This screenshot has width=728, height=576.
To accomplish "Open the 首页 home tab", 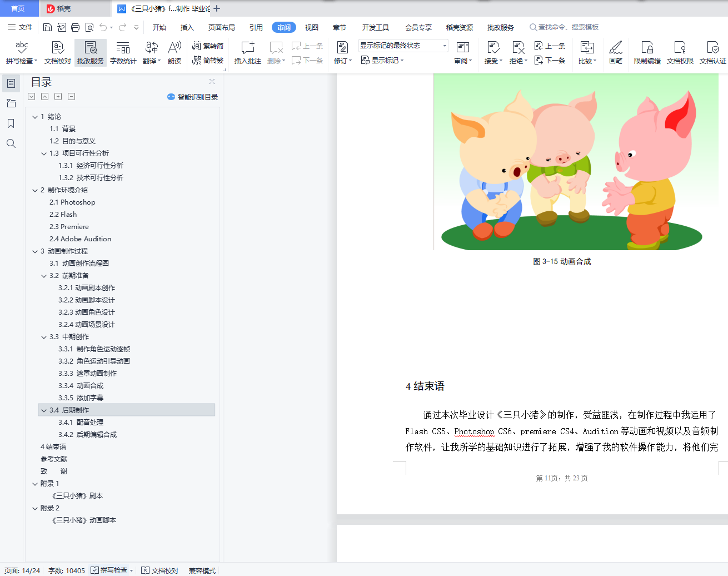I will click(x=18, y=8).
